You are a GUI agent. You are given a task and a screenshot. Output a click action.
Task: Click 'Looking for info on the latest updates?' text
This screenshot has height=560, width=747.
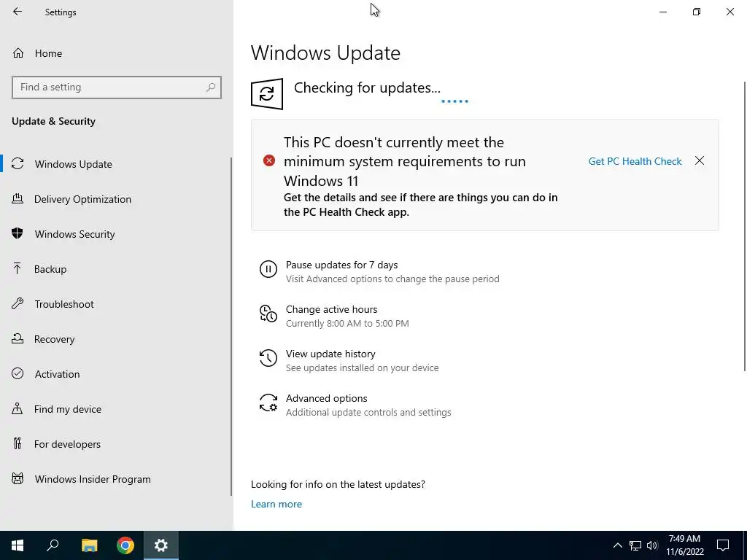tap(338, 484)
